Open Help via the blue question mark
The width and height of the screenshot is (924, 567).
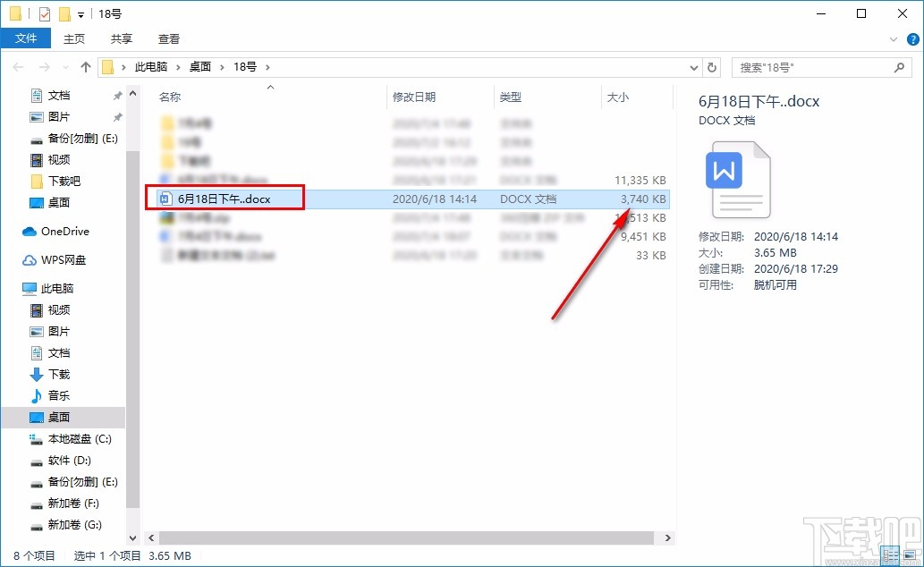[911, 38]
